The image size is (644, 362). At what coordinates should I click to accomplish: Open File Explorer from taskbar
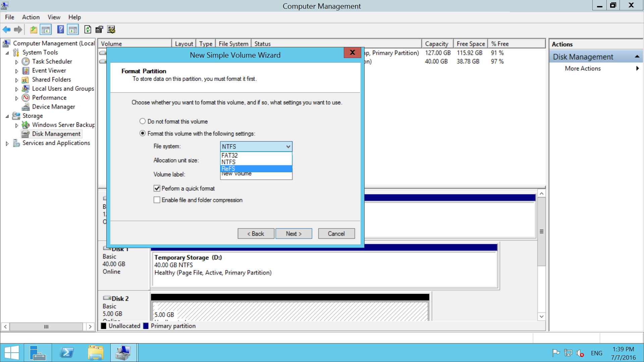click(96, 353)
